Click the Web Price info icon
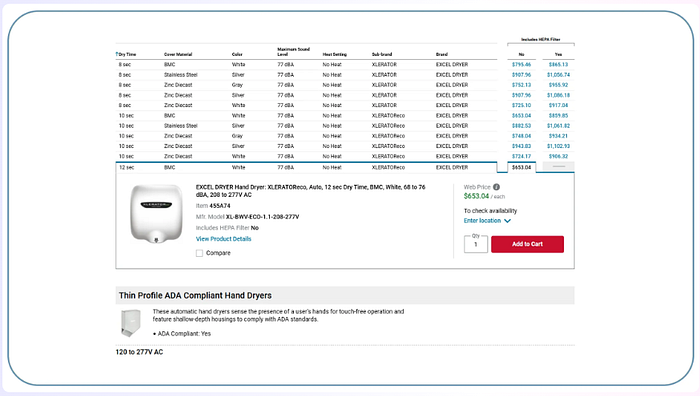This screenshot has height=396, width=700. (x=496, y=187)
